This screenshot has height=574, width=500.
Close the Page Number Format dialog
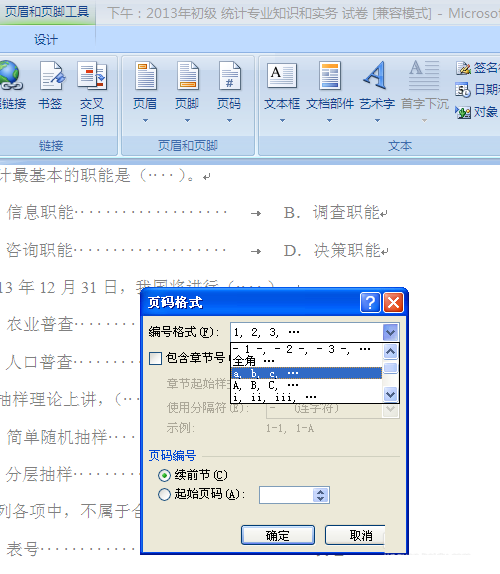393,303
